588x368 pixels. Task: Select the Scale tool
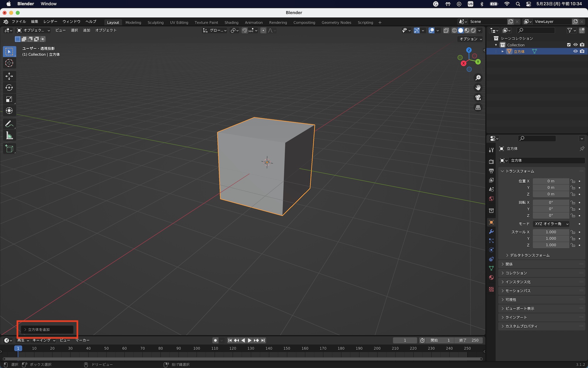click(x=9, y=99)
